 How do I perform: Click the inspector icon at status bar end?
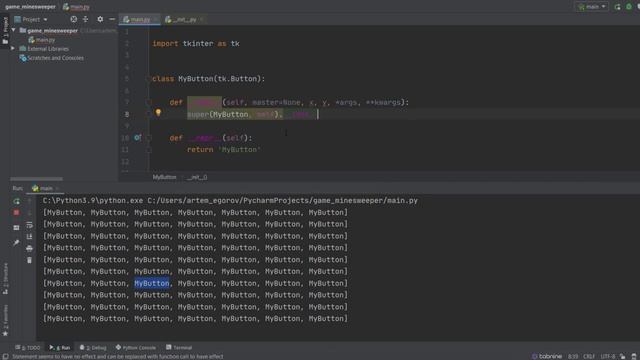click(634, 356)
